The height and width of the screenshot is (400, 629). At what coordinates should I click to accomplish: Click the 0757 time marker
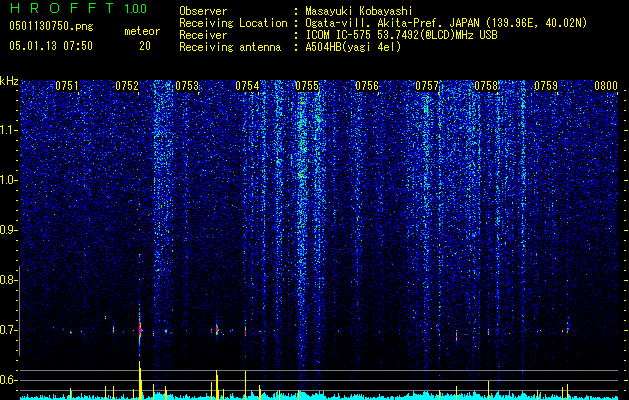[426, 86]
